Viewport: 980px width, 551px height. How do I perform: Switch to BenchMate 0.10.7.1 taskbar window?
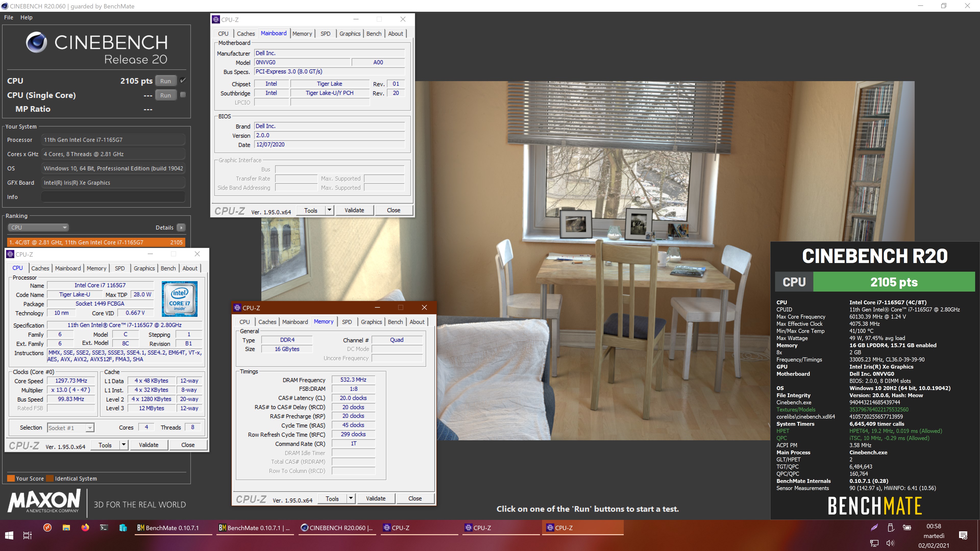tap(174, 528)
